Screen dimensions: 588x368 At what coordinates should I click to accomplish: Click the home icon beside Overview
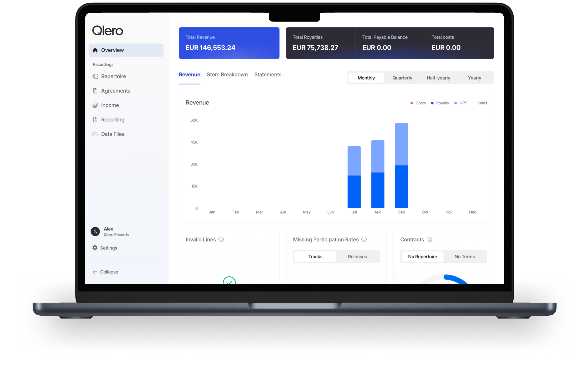(x=95, y=50)
